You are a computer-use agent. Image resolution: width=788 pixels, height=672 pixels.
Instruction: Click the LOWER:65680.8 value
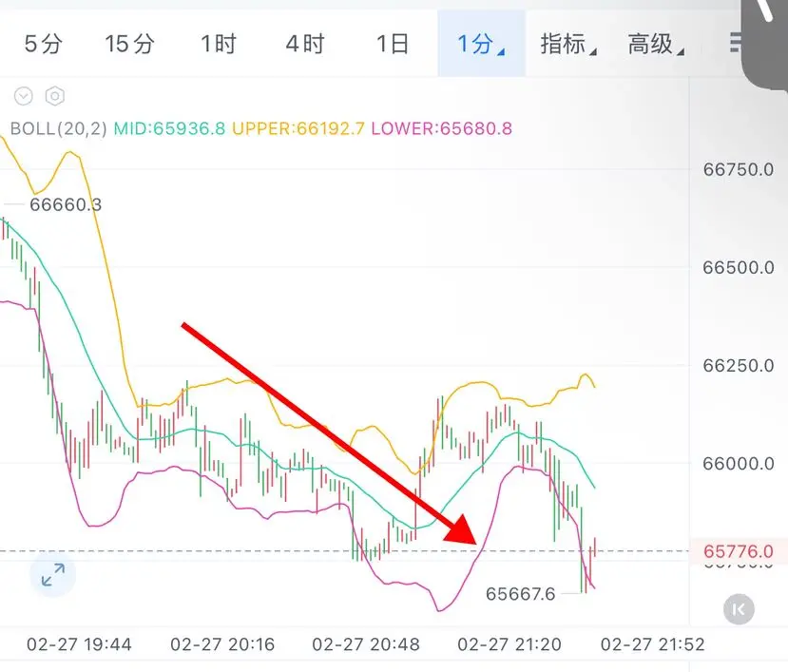442,128
